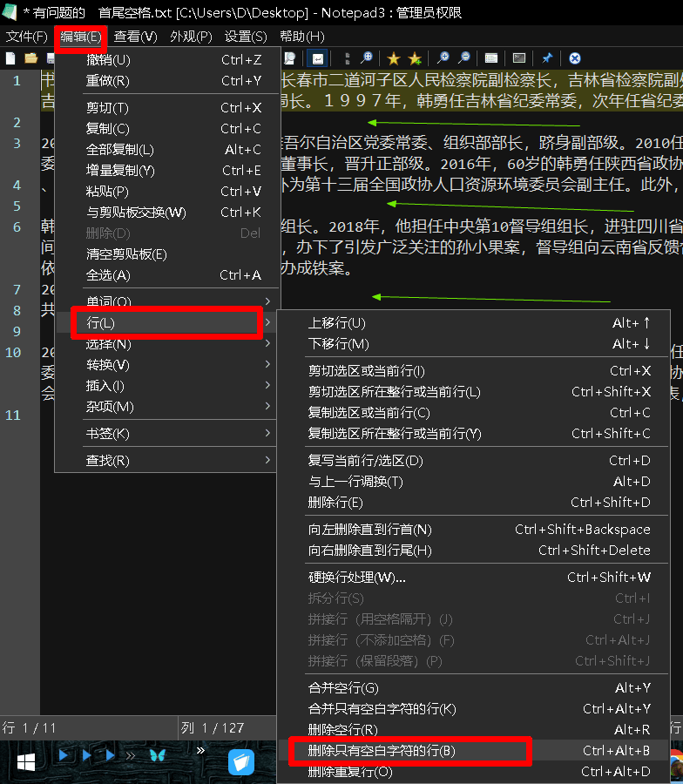Open favorites with the yellow star icon
The height and width of the screenshot is (784, 683).
coord(394,58)
